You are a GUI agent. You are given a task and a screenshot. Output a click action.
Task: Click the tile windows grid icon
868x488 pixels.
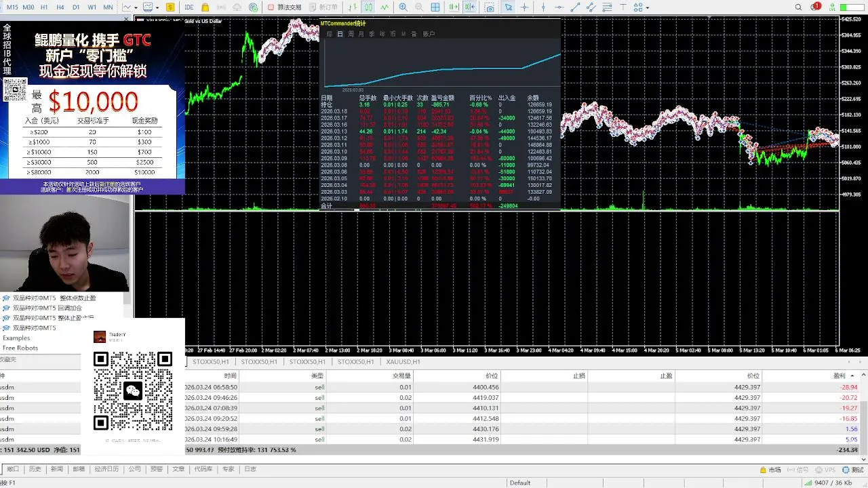tap(435, 7)
